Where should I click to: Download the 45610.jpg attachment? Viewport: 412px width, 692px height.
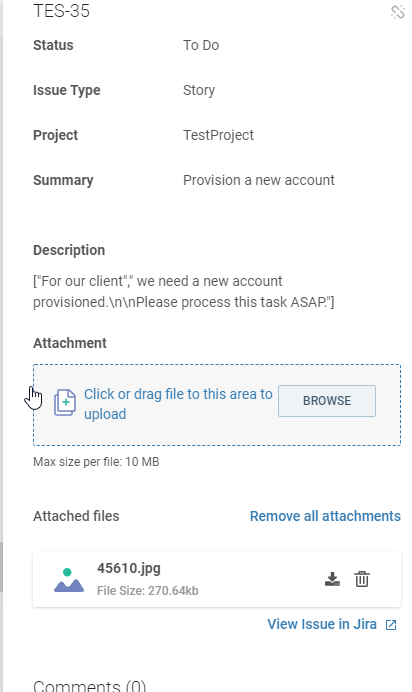[x=332, y=579]
